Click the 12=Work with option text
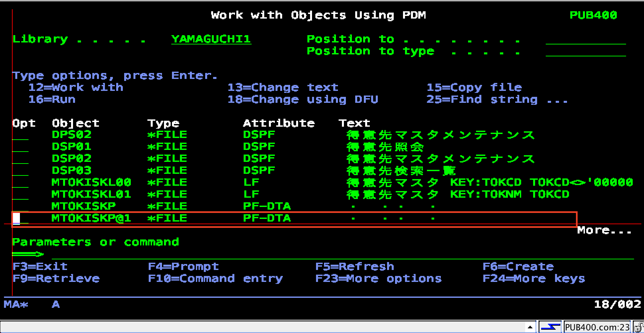The height and width of the screenshot is (333, 644). coord(76,87)
